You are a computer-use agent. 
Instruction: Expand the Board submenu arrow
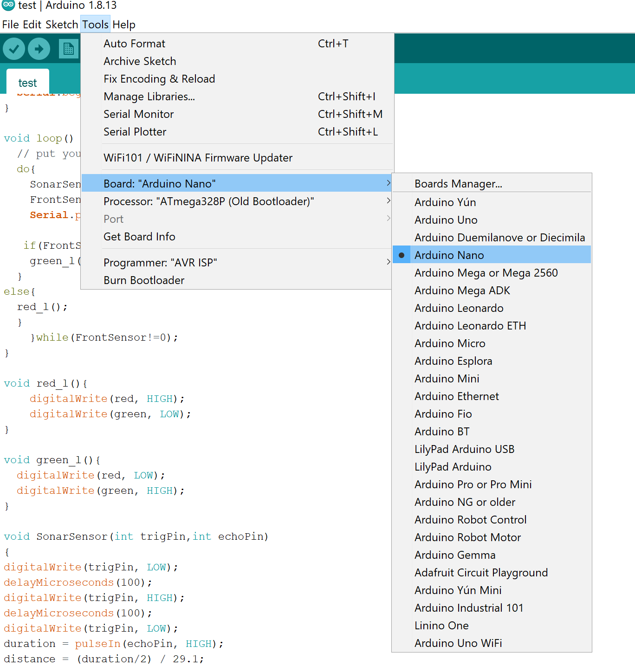(x=389, y=183)
